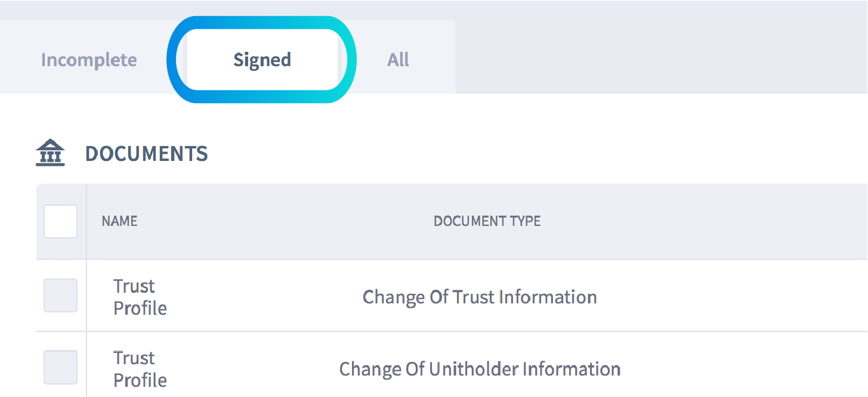This screenshot has width=868, height=397.
Task: Click the DOCUMENTS section heading
Action: 146,154
